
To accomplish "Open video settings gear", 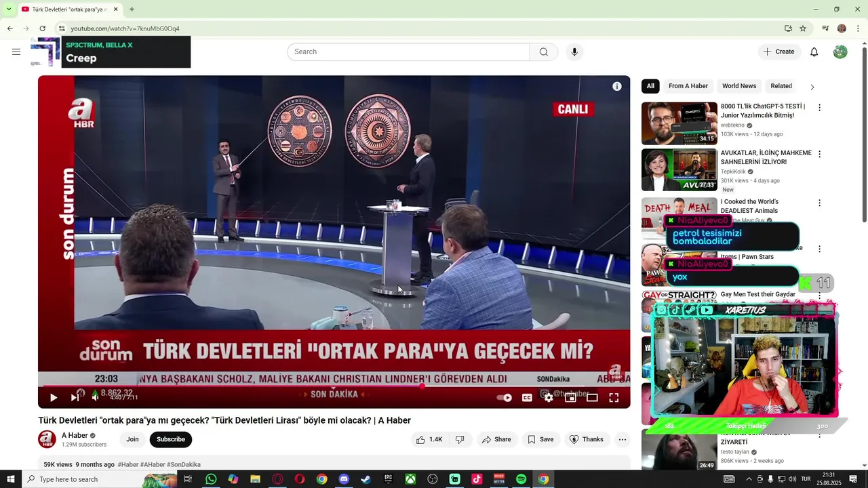I will (x=549, y=398).
